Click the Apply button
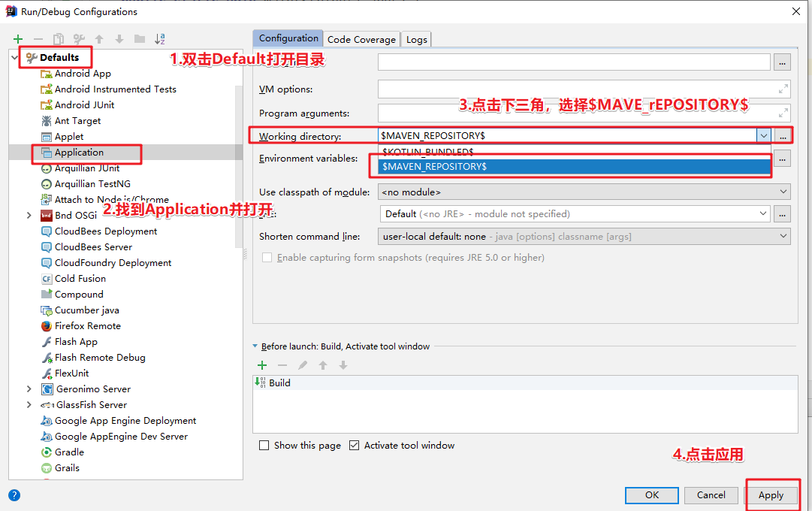The image size is (812, 511). tap(771, 495)
